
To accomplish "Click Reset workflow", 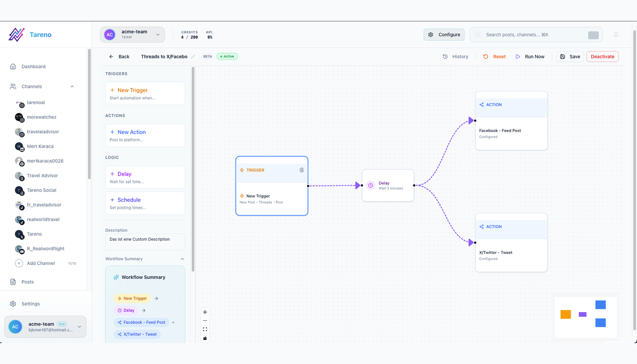I will coord(494,56).
